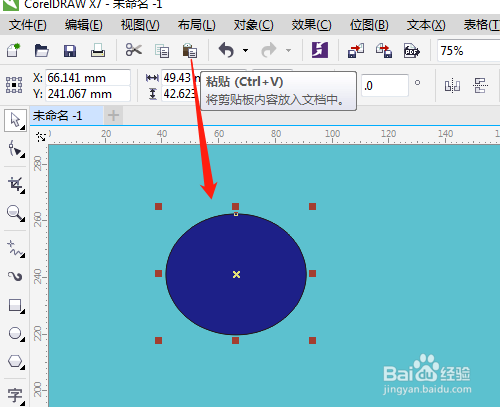The width and height of the screenshot is (500, 407).
Task: Select the Artistic Media tool
Action: 15,276
